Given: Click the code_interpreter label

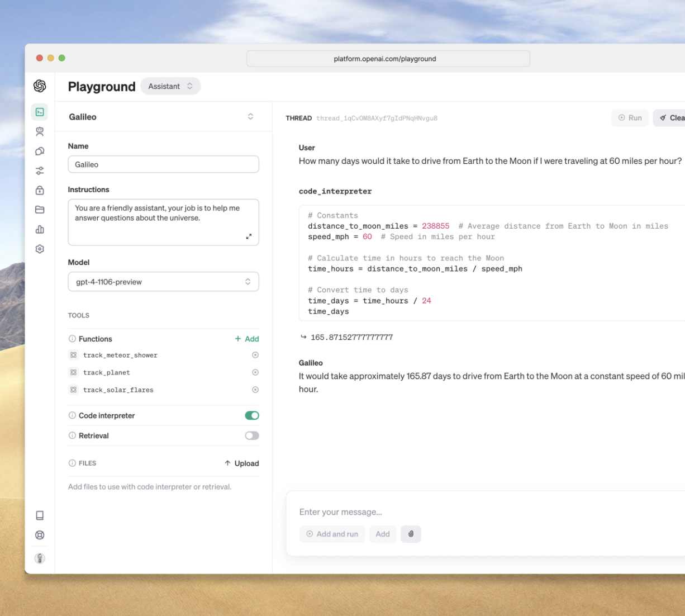Looking at the screenshot, I should (x=335, y=191).
